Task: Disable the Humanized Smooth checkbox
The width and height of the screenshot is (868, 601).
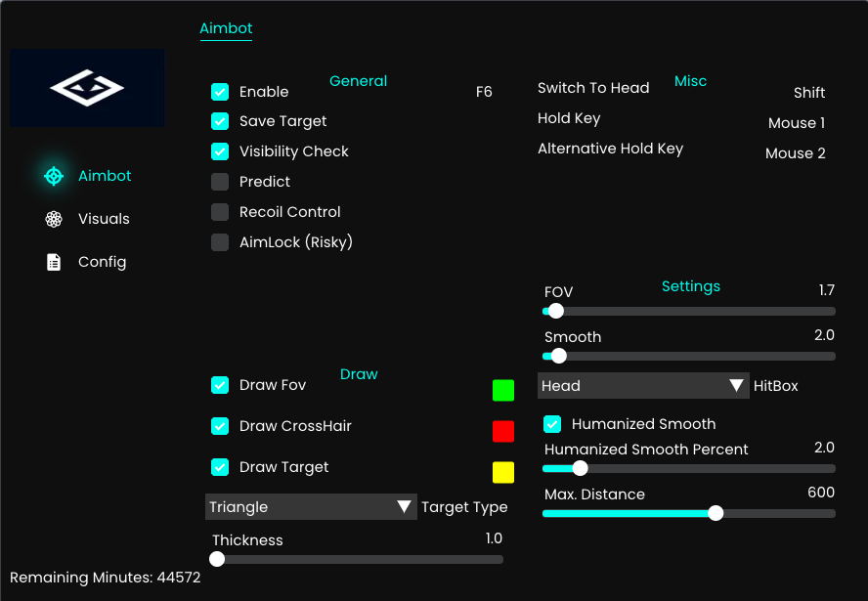Action: [x=552, y=424]
